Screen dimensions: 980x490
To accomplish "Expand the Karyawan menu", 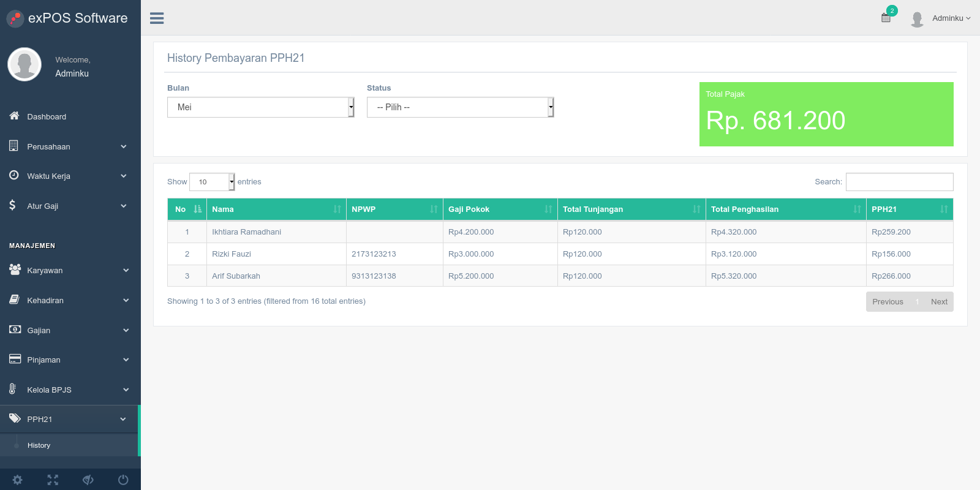I will 70,270.
